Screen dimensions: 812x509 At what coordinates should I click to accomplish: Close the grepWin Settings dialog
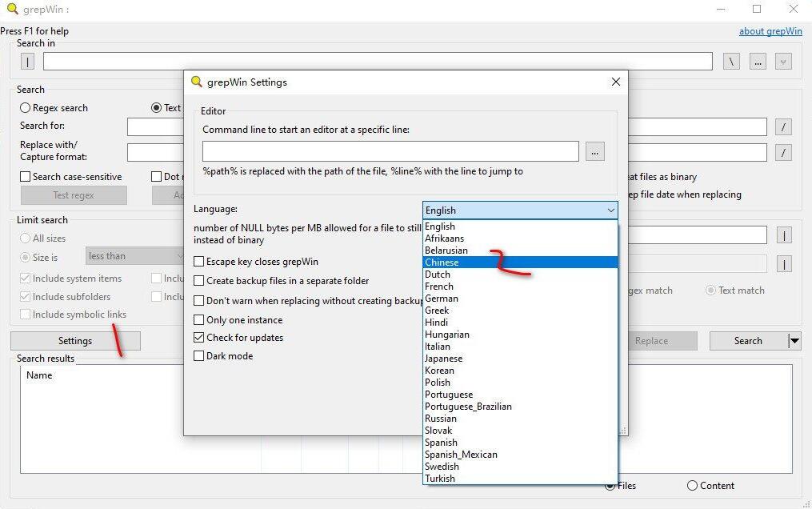pos(615,82)
